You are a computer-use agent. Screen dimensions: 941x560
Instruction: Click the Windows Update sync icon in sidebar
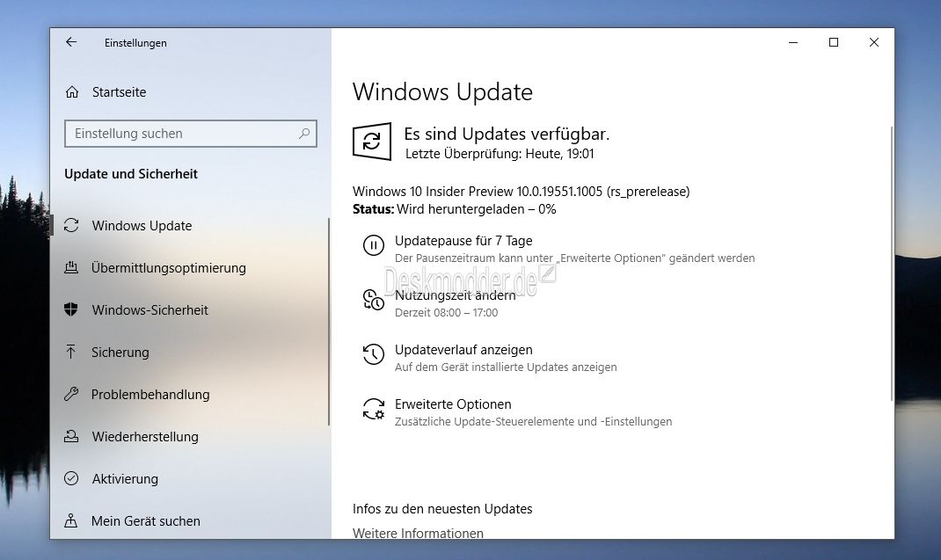71,225
